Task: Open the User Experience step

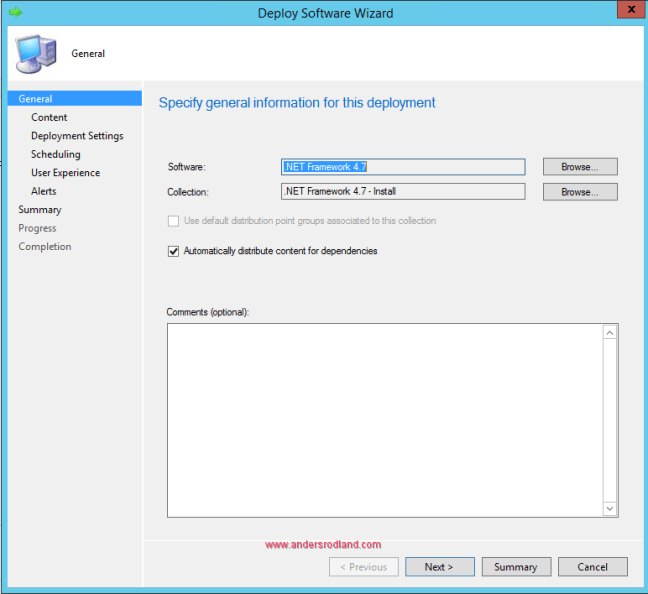Action: pyautogui.click(x=65, y=173)
